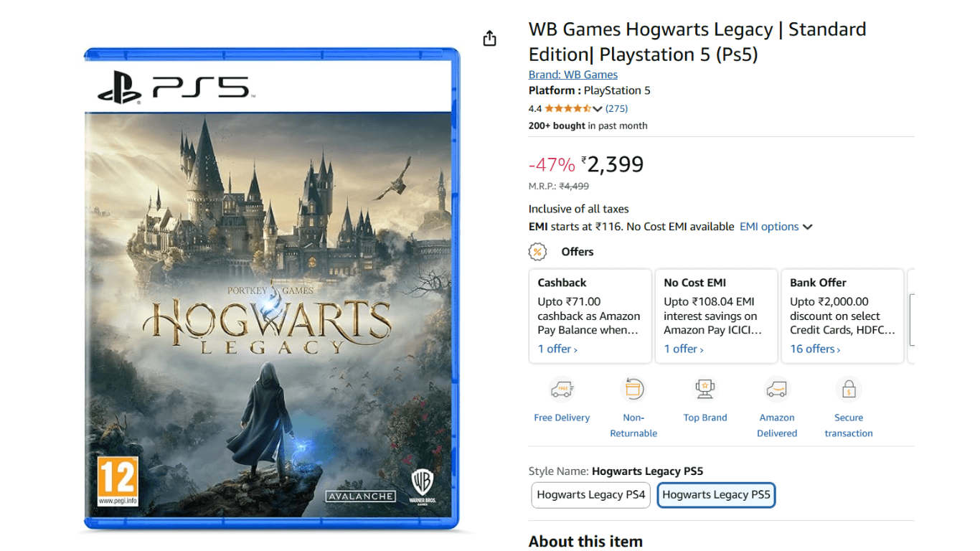
Task: Click the share icon above product image
Action: click(489, 38)
